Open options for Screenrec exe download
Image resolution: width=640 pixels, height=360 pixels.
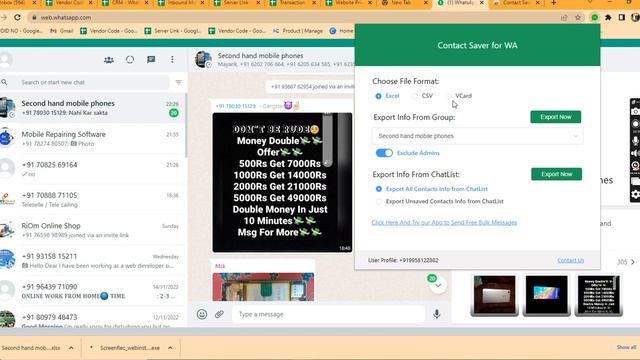click(170, 348)
